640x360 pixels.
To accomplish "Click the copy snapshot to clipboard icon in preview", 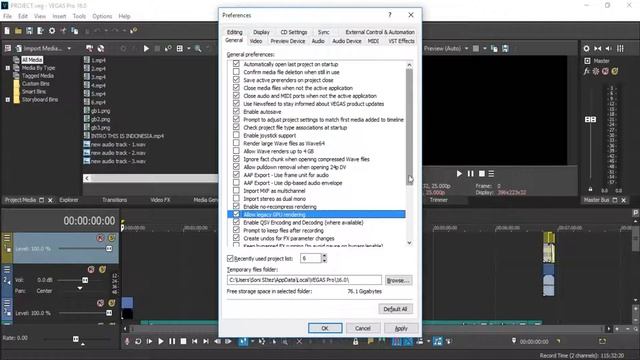I will (494, 49).
